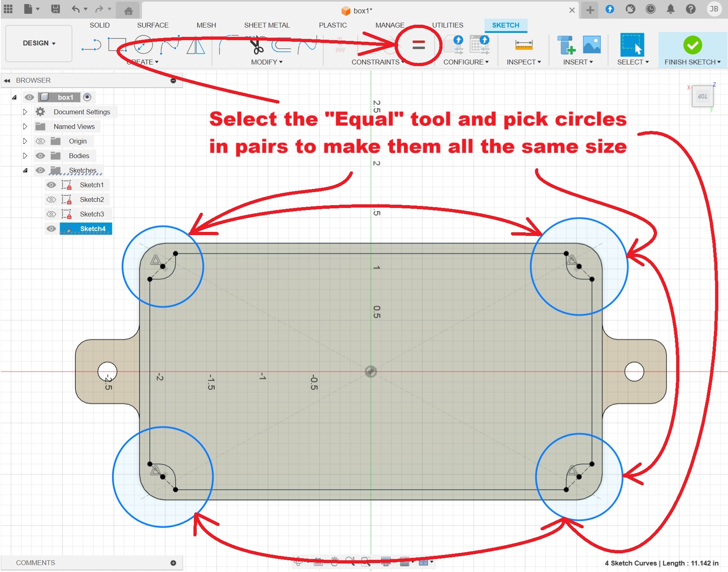Screen dimensions: 728x572
Task: Select the Line tool in Create
Action: point(91,45)
